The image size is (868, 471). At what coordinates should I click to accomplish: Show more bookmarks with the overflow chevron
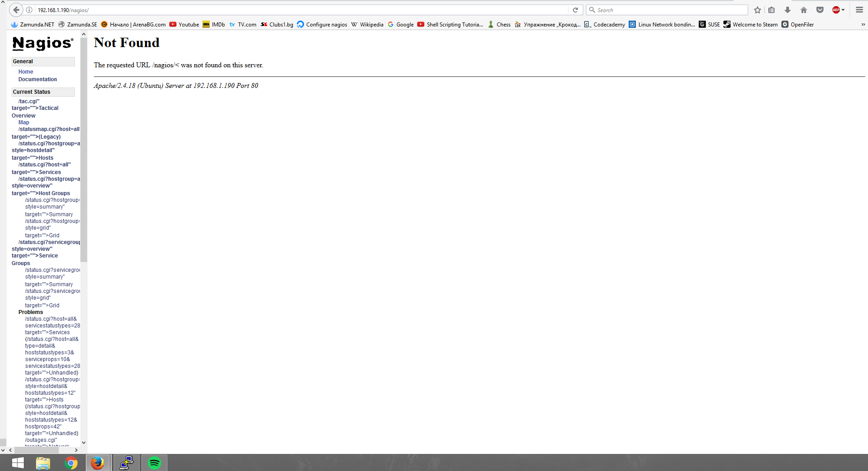coord(863,25)
